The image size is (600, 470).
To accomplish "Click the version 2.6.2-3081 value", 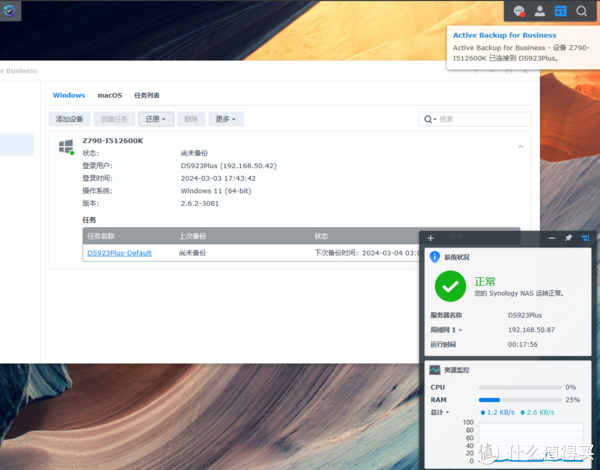I will (x=200, y=203).
